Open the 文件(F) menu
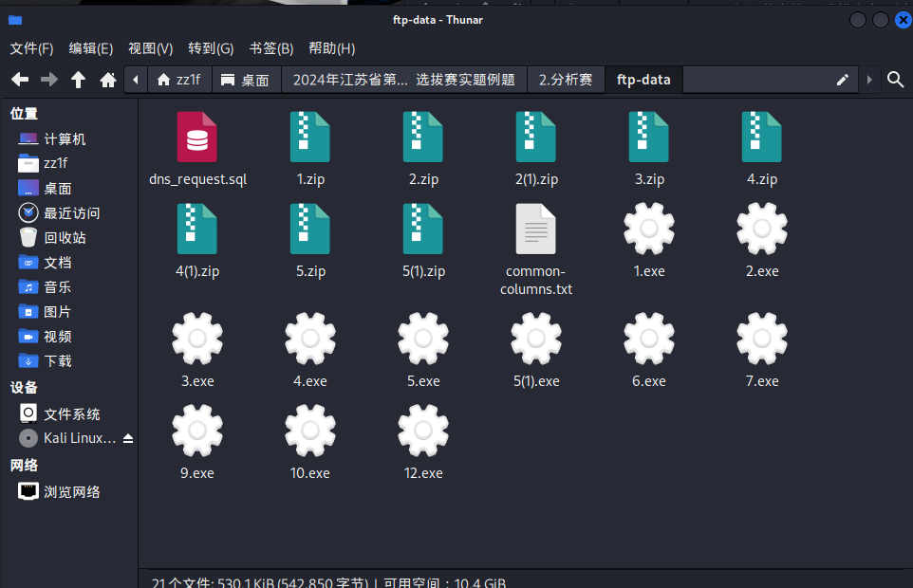 coord(31,48)
